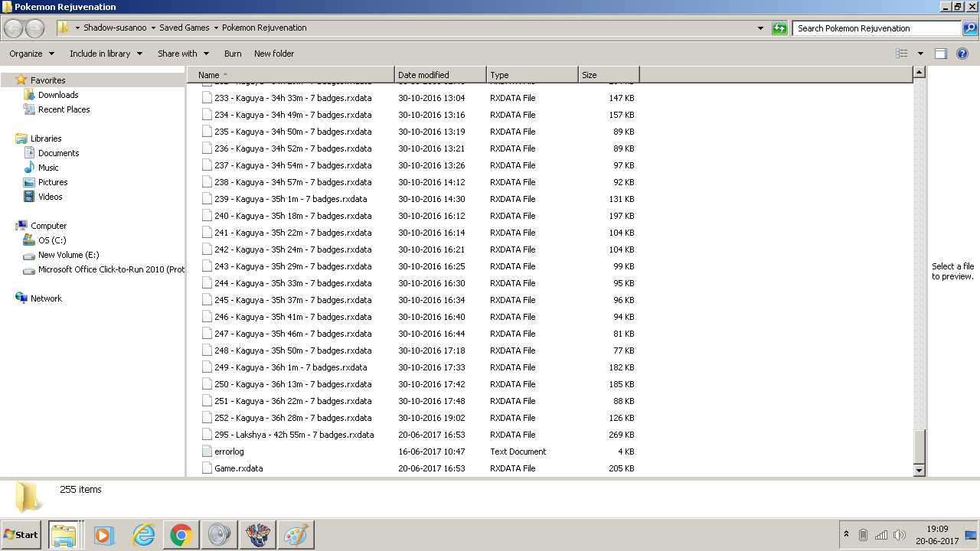
Task: Click the scroll up arrow of file list
Action: pyautogui.click(x=920, y=73)
